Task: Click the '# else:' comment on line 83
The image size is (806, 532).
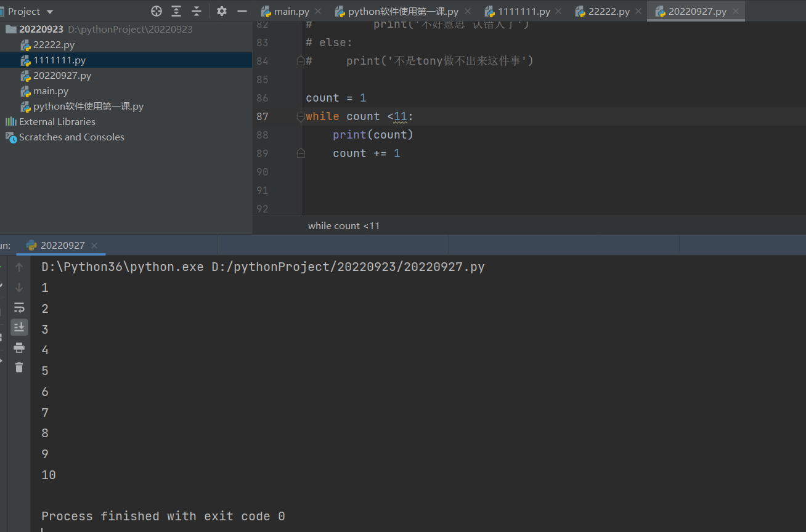Action: click(329, 42)
